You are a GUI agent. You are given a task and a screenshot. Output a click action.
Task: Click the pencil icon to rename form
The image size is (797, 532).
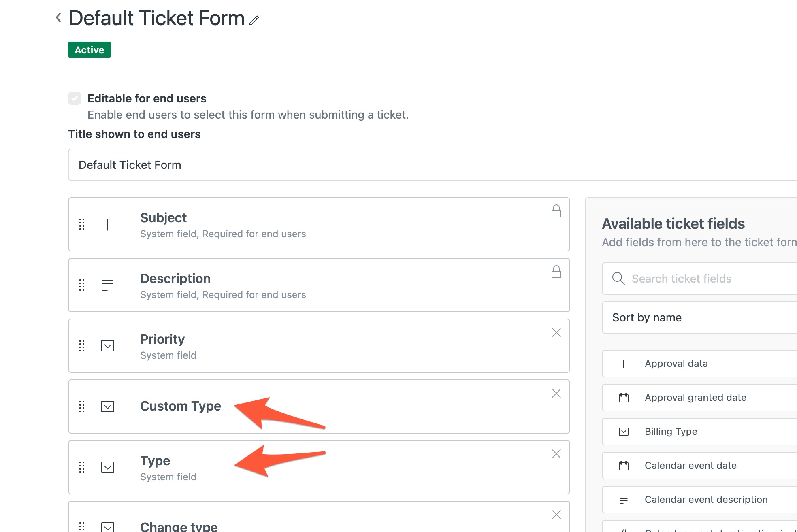coord(254,20)
